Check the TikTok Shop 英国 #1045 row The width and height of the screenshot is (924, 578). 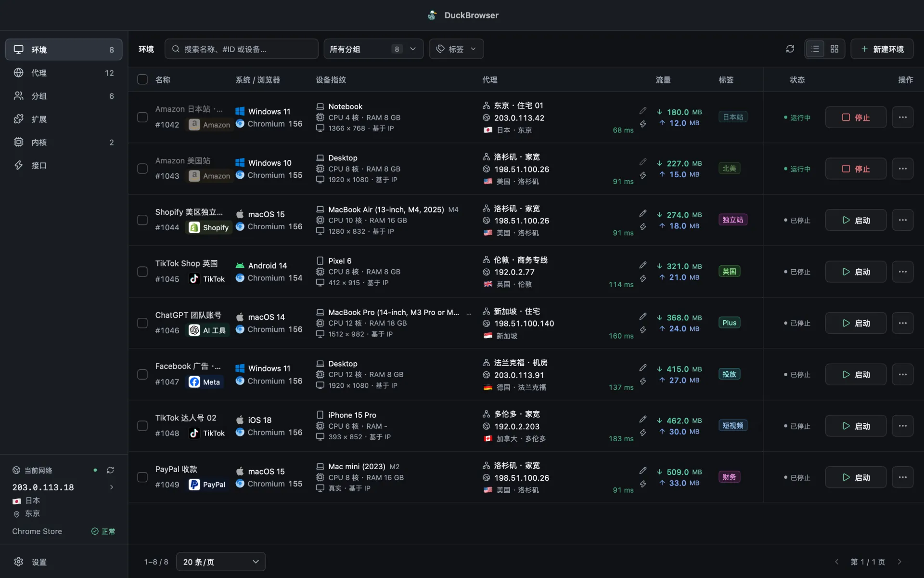[142, 272]
